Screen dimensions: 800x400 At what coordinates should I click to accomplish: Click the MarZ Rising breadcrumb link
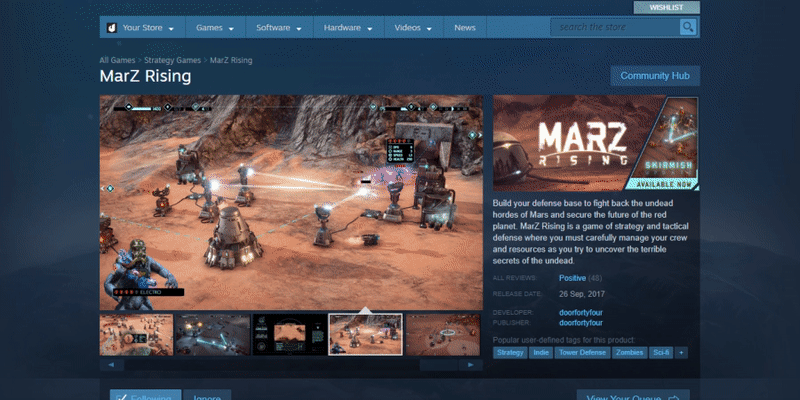231,60
